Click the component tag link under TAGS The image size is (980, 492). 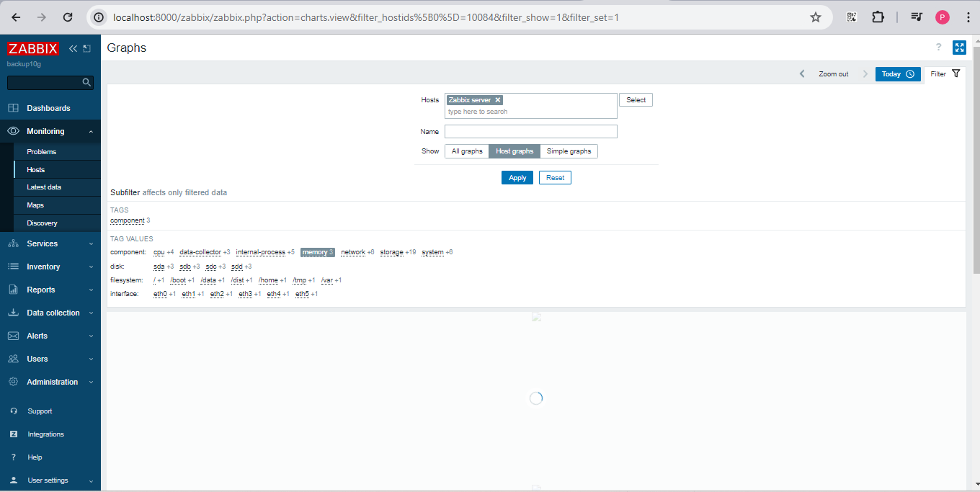128,220
